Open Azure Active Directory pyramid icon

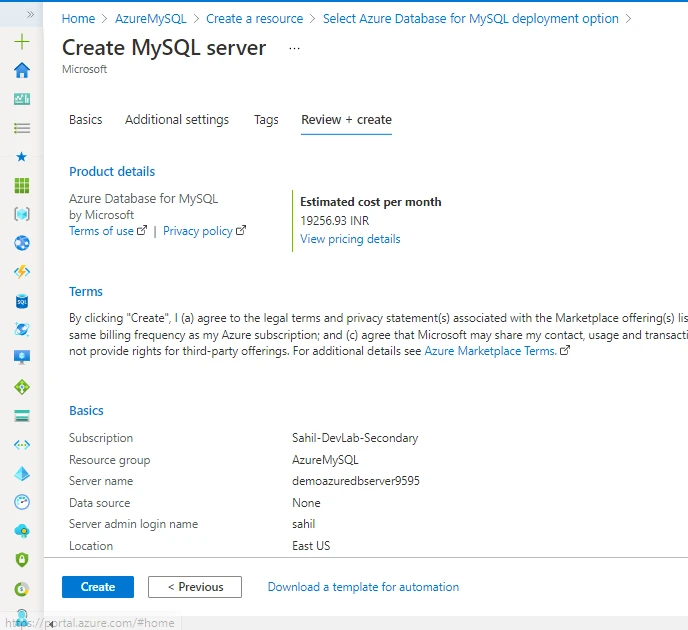click(x=22, y=473)
